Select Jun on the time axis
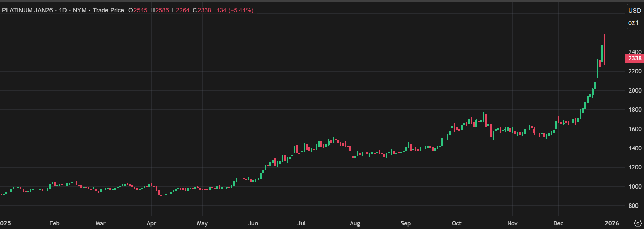 pyautogui.click(x=253, y=223)
